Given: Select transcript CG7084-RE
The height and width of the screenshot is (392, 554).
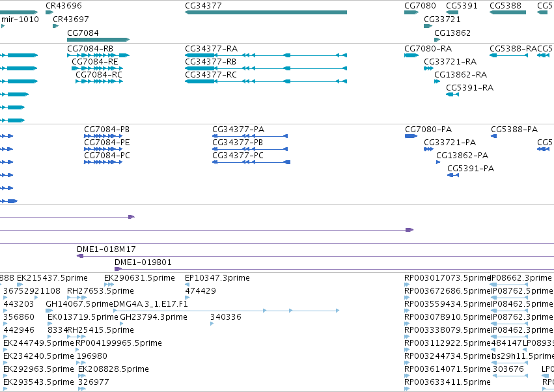Looking at the screenshot, I should tap(95, 62).
